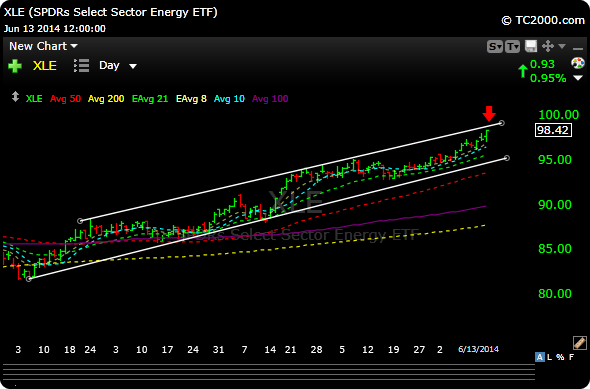Click the up-down scale arrow beside legend
590x389 pixels.
pos(15,97)
